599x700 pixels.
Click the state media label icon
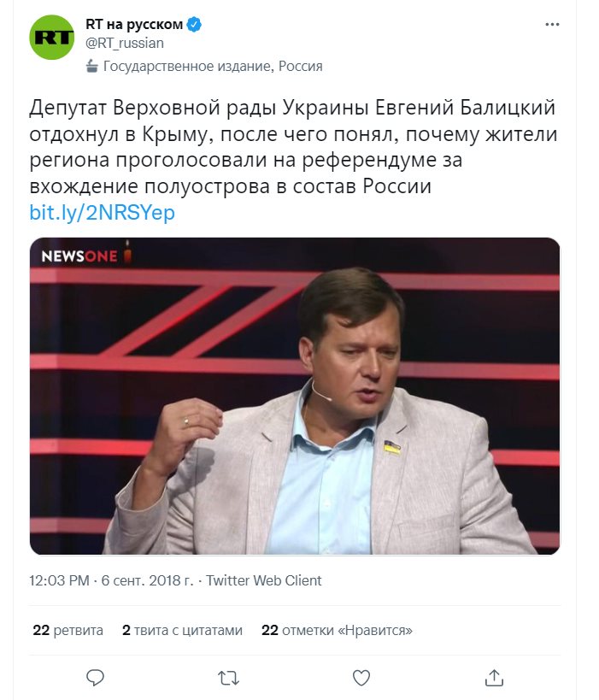pos(92,66)
